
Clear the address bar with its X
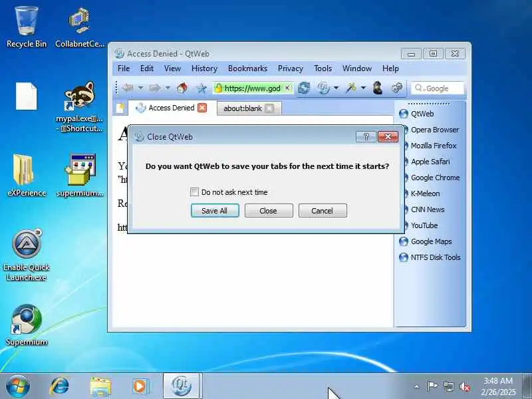click(287, 88)
